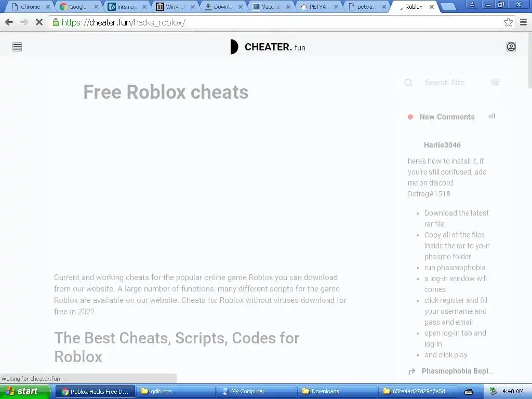Open gdifuncs folder from taskbar

(x=176, y=392)
